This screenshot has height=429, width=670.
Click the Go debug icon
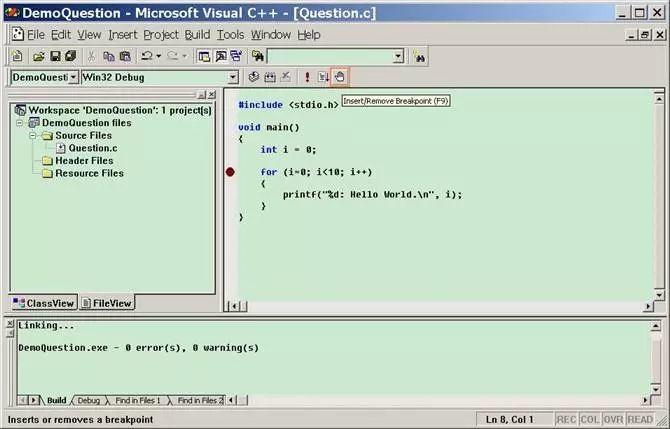pyautogui.click(x=323, y=77)
